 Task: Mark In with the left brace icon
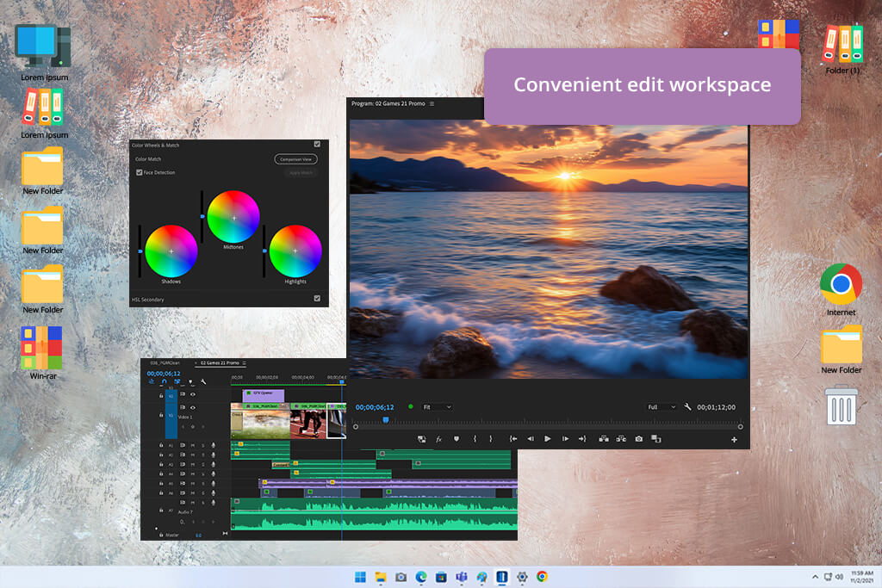coord(475,439)
